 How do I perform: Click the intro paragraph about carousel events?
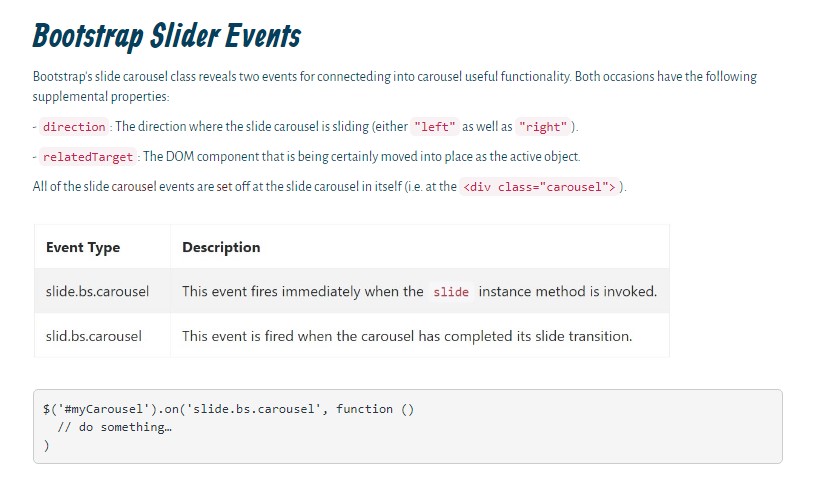point(394,86)
